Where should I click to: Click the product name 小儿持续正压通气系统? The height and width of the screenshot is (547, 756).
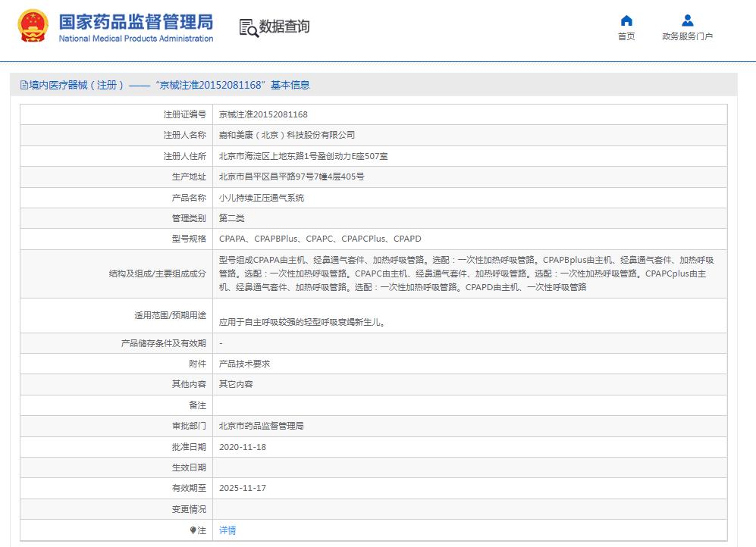[x=261, y=198]
